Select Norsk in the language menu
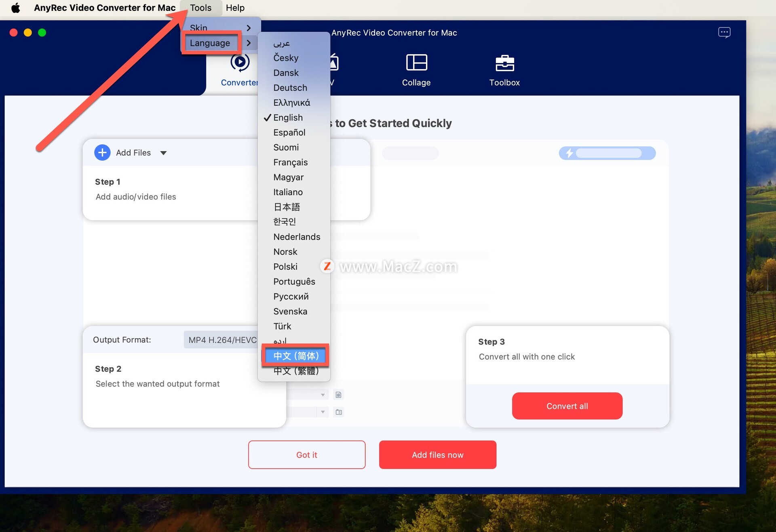Screen dimensions: 776x532 tap(294, 252)
